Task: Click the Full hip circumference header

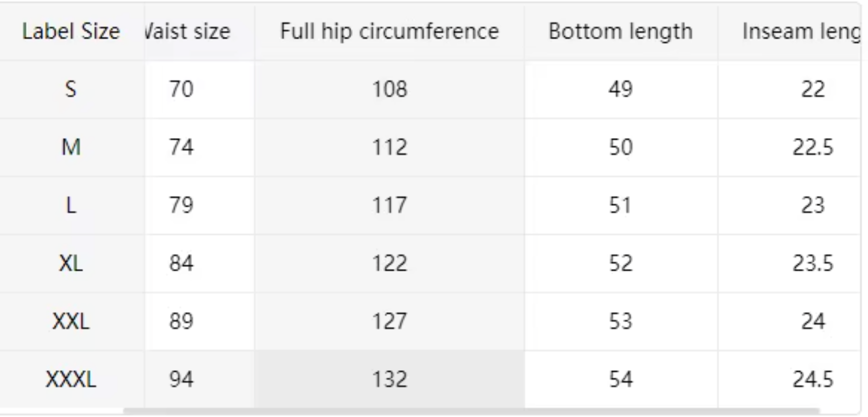Action: click(x=389, y=32)
